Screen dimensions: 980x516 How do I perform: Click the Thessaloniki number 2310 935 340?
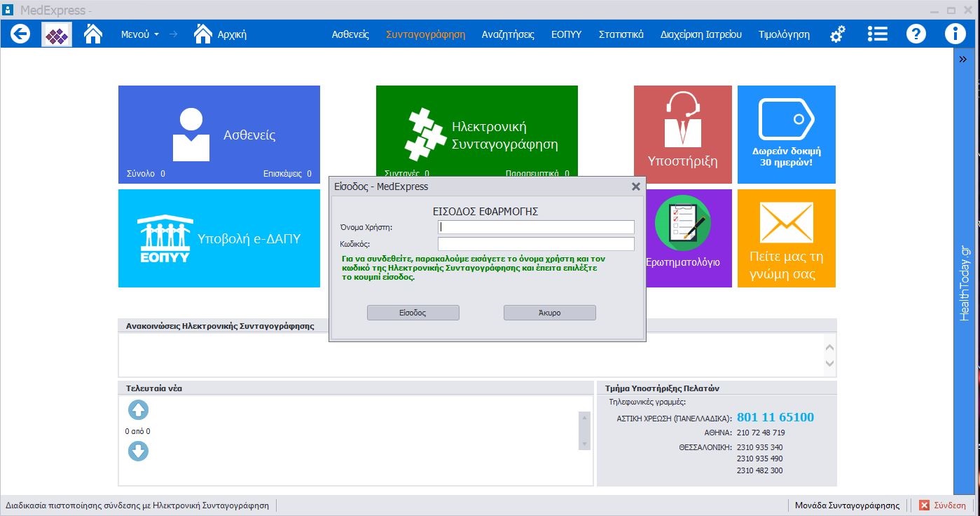coord(760,447)
